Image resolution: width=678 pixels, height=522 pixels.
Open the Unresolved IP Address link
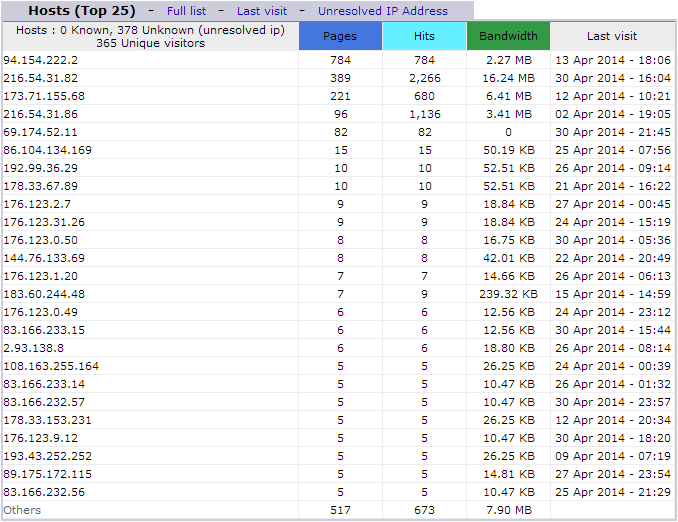coord(383,11)
